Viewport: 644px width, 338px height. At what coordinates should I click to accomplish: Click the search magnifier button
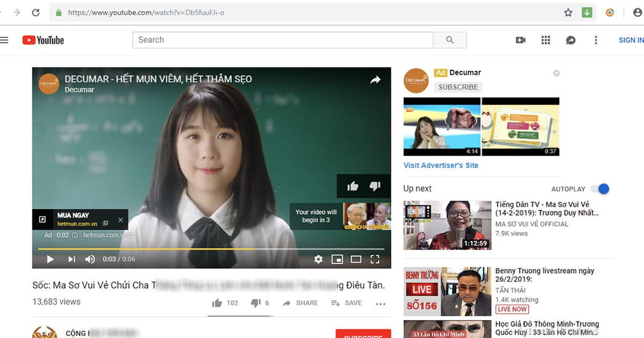(x=450, y=40)
